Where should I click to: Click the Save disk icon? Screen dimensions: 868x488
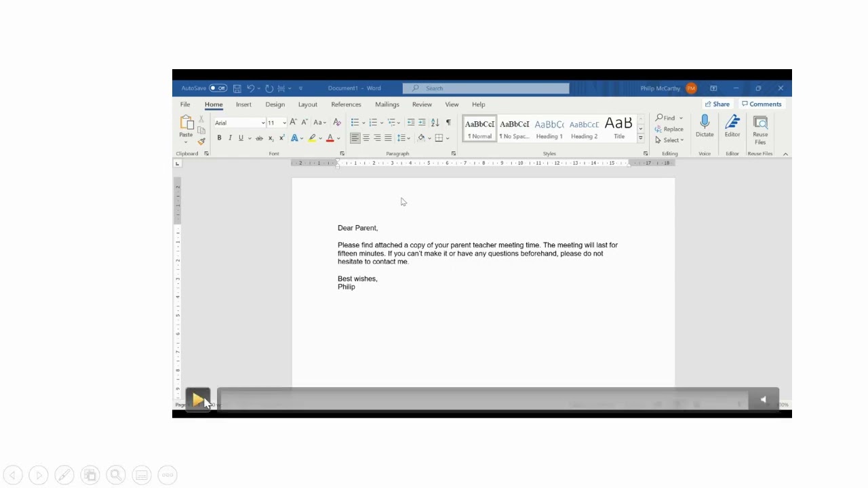[237, 88]
